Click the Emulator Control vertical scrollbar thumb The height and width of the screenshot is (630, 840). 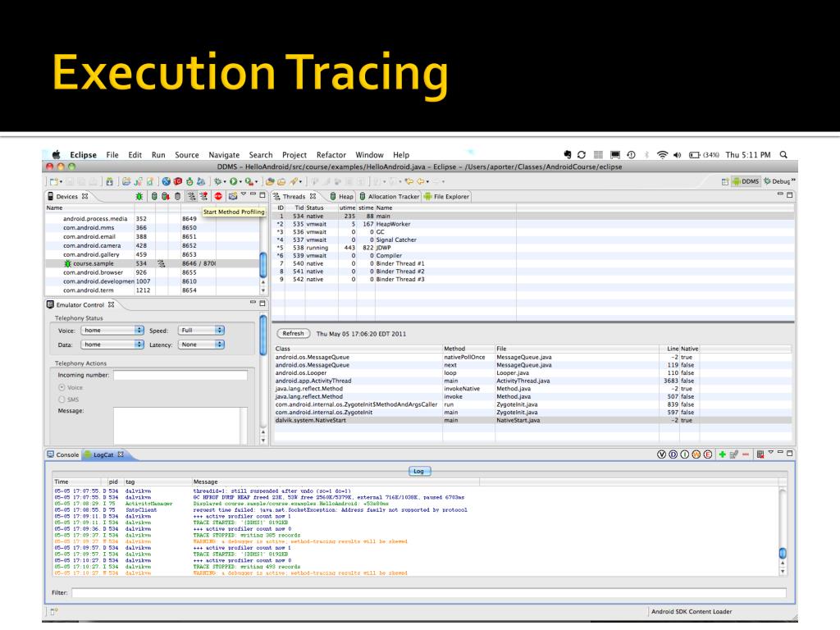pos(263,335)
